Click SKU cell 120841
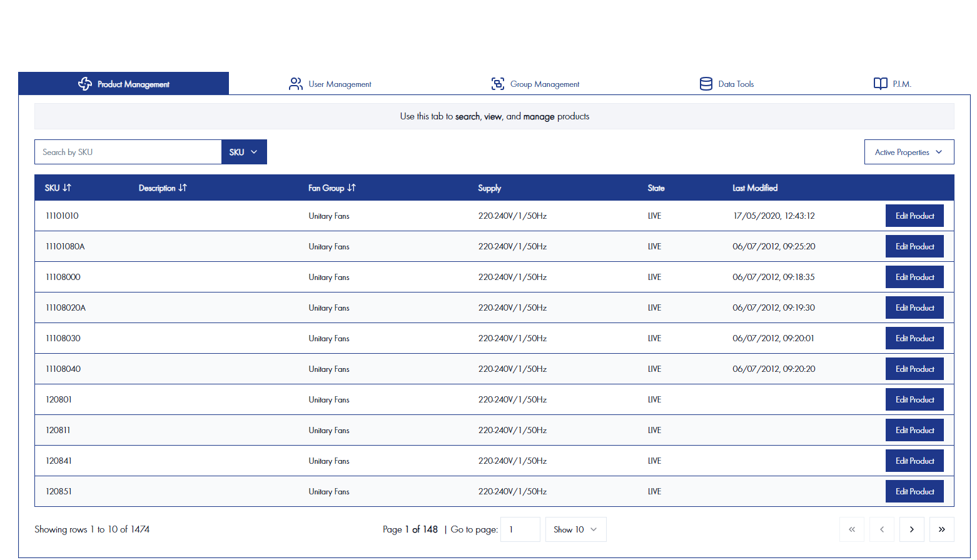The image size is (977, 560). coord(59,461)
